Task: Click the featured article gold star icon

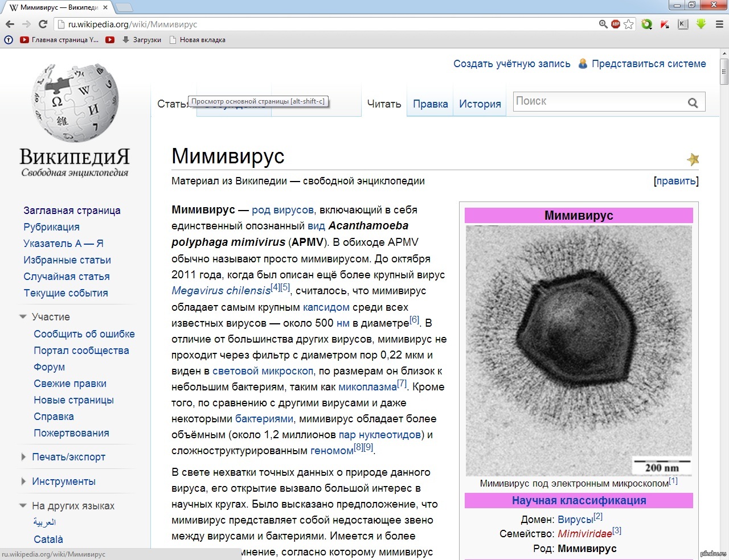Action: 693,159
